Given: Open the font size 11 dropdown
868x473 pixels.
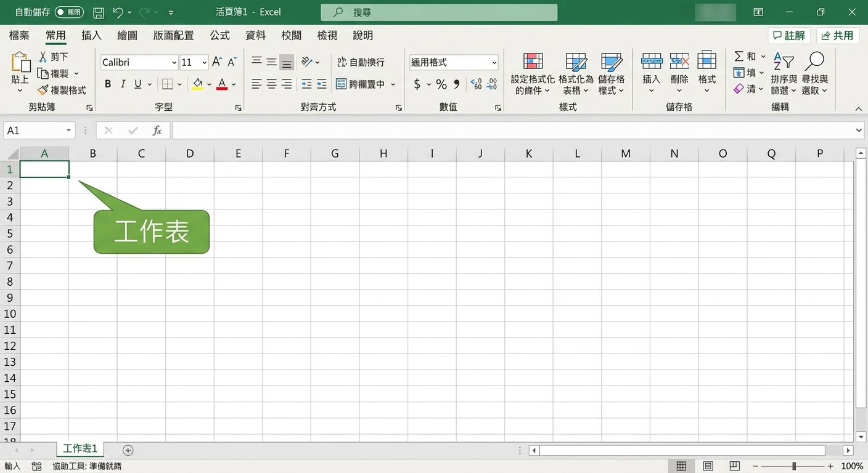Looking at the screenshot, I should [x=205, y=62].
